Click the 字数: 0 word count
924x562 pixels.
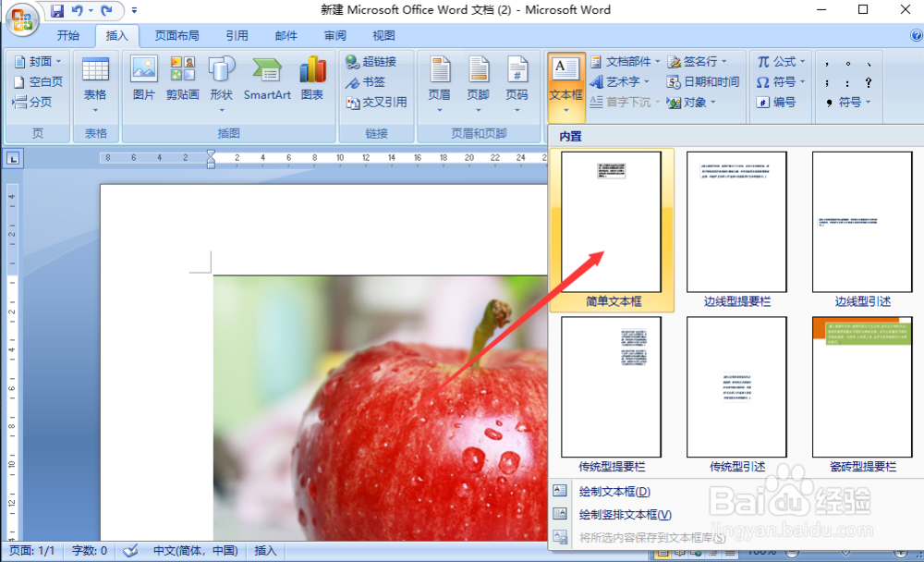pos(90,551)
